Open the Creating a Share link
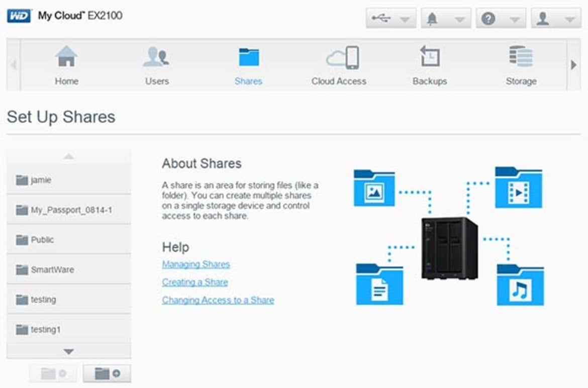 pyautogui.click(x=195, y=282)
